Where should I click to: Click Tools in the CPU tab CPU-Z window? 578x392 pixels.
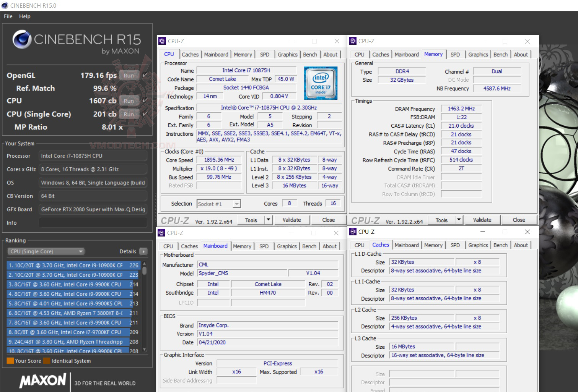251,220
